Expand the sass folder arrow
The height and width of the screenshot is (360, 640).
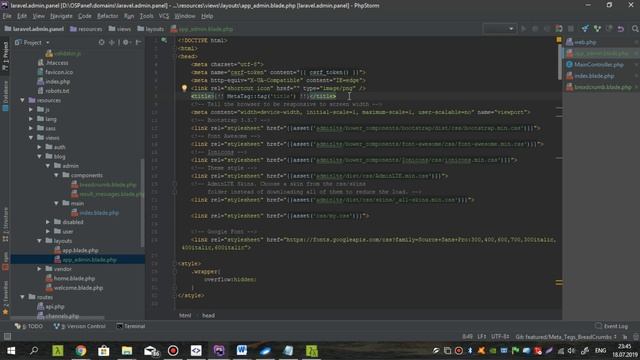pos(31,129)
